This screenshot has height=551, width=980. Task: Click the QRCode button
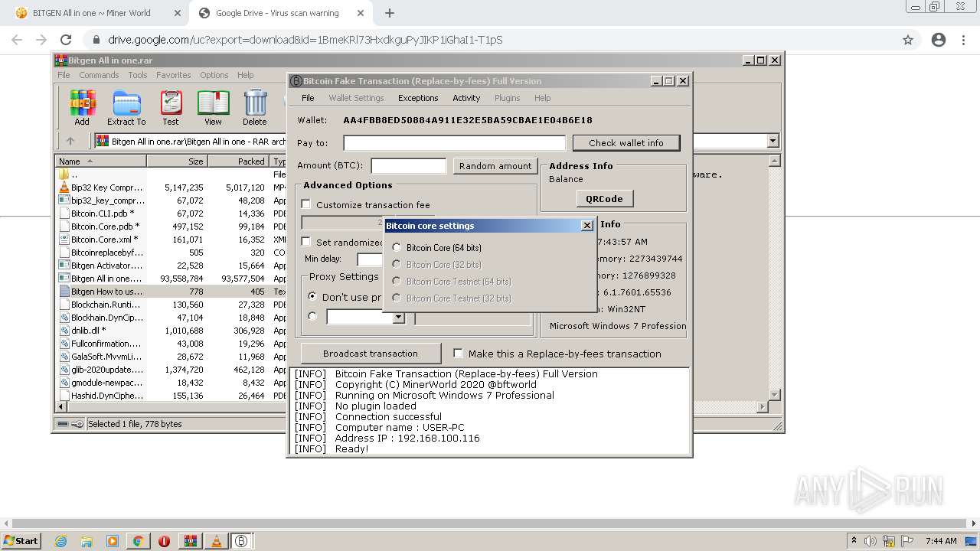click(x=604, y=199)
